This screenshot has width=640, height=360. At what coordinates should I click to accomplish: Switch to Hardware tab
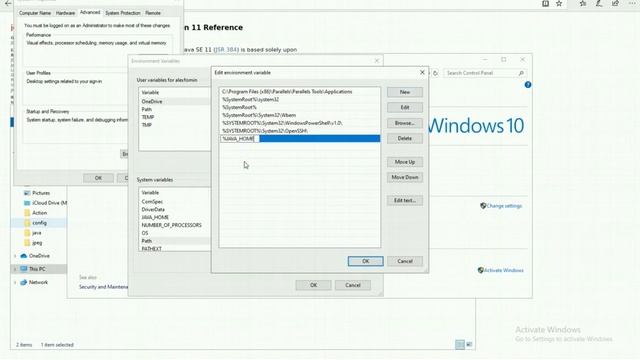(65, 13)
